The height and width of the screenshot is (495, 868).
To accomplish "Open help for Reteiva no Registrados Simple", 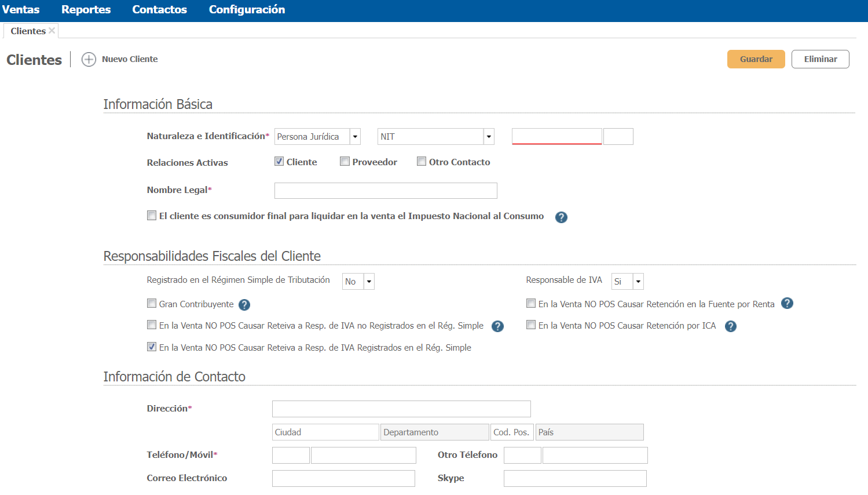I will 497,326.
